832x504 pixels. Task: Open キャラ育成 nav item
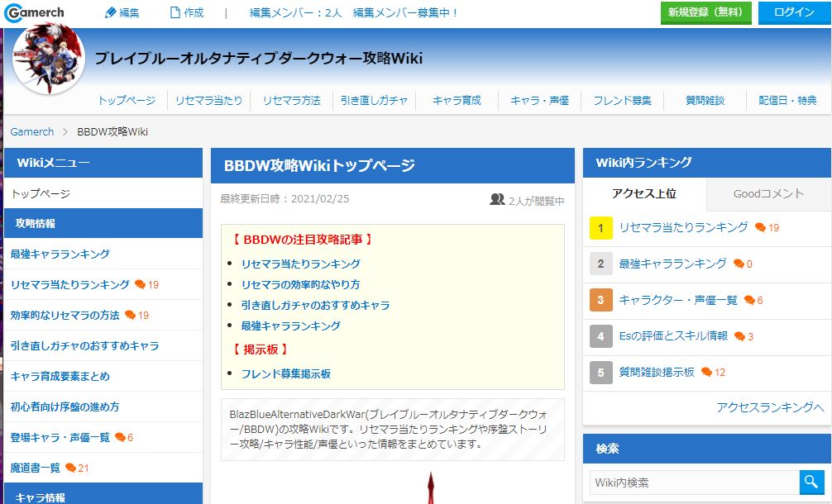pos(457,100)
